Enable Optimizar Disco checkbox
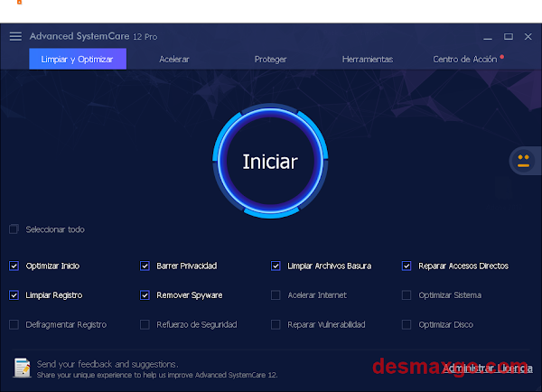Image resolution: width=542 pixels, height=392 pixels. (x=406, y=324)
